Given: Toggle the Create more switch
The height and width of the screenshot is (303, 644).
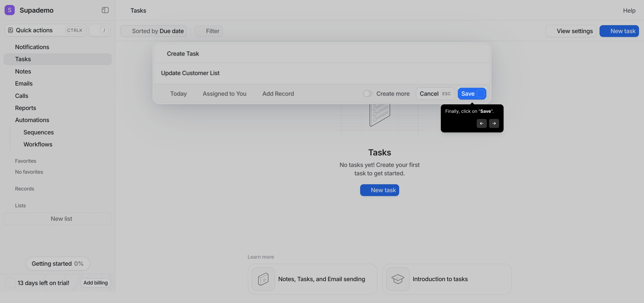Looking at the screenshot, I should [x=368, y=94].
